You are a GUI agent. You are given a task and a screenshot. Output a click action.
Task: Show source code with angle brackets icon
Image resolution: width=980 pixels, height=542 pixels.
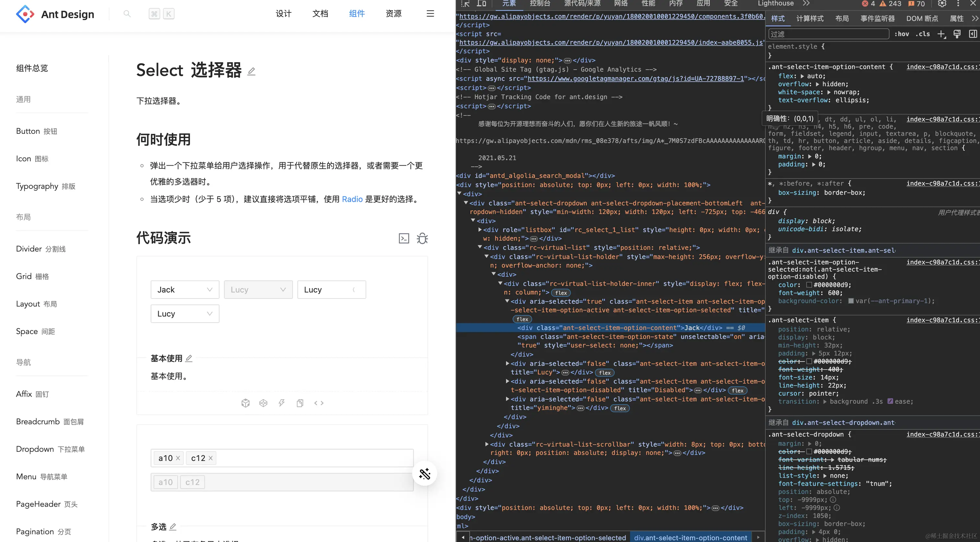(319, 403)
